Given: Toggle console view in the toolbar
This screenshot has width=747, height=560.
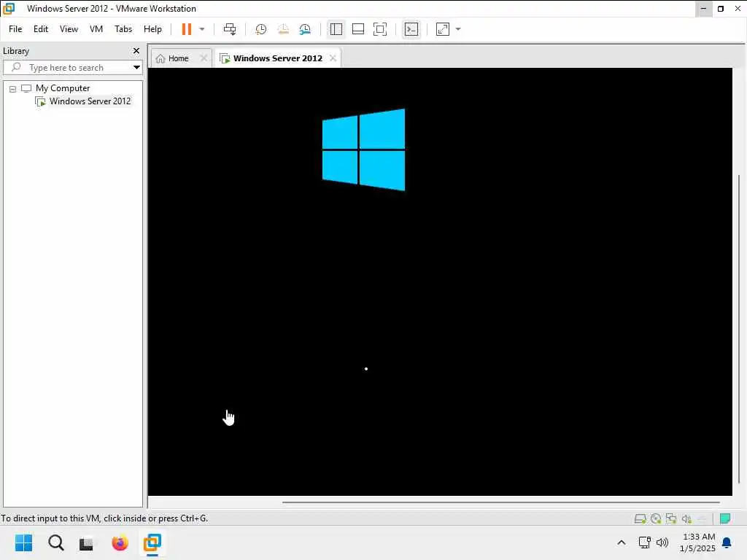Looking at the screenshot, I should (411, 29).
